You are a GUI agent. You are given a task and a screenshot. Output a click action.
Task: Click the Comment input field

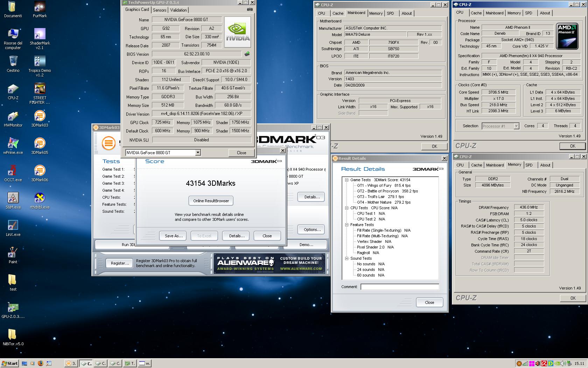400,287
